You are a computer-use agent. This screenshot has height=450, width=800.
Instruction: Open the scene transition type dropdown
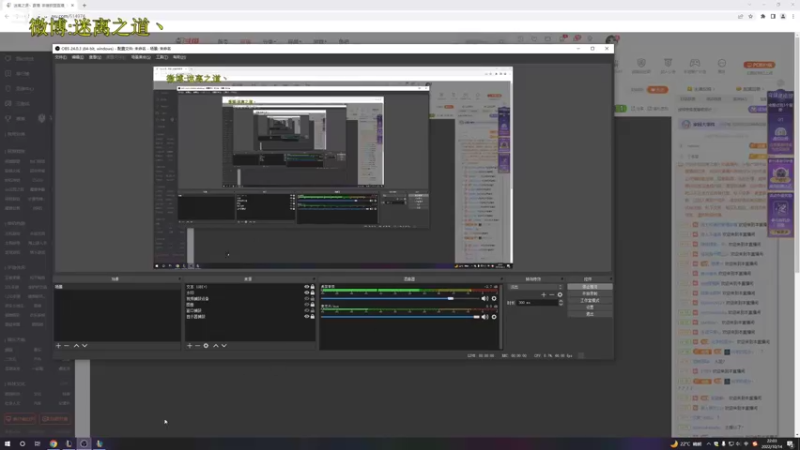coord(536,287)
